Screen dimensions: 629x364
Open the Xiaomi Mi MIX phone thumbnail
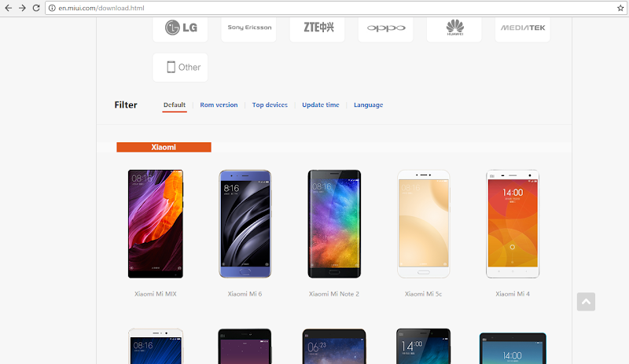coord(156,224)
